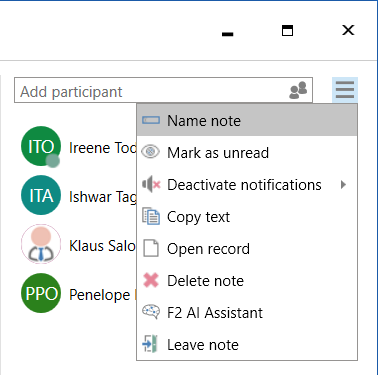The width and height of the screenshot is (378, 375).
Task: Click Klaus Salo's profile picture
Action: point(41,244)
